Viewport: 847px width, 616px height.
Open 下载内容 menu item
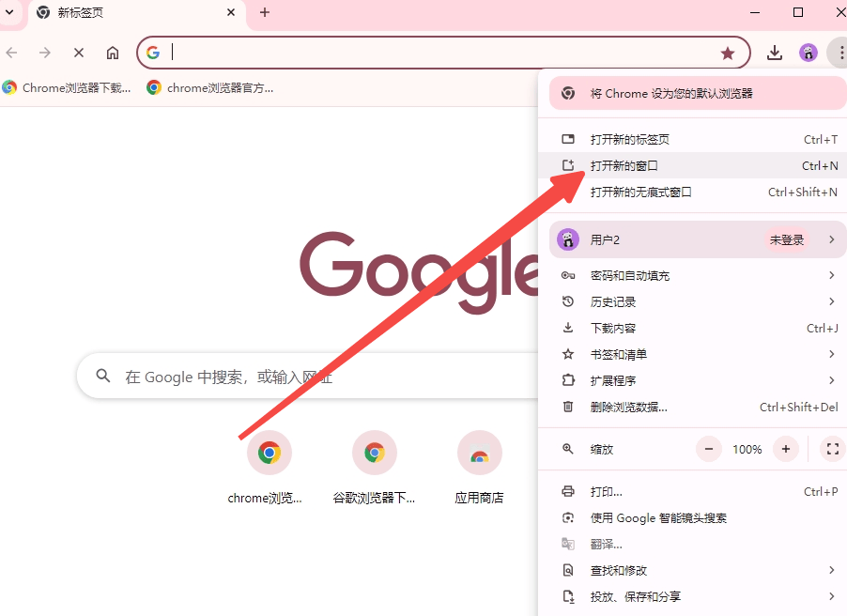[x=692, y=328]
